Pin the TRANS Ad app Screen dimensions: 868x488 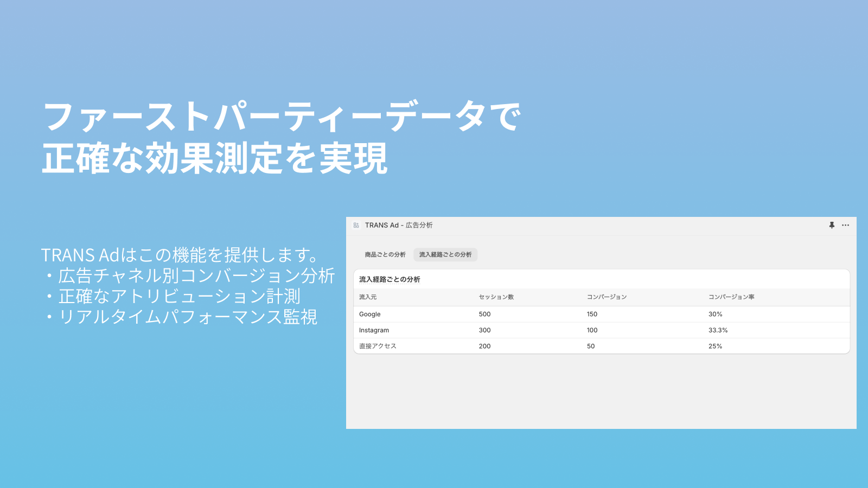pos(832,225)
